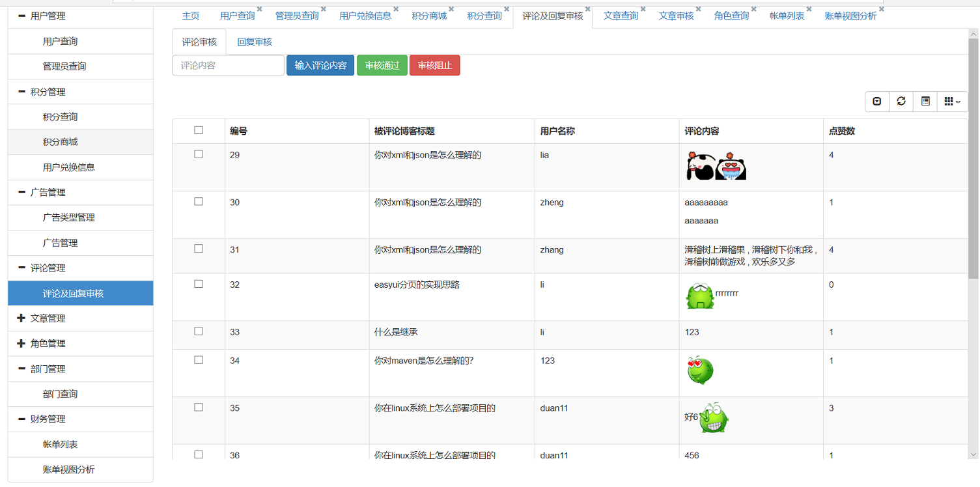Switch to the 回复审核 tab
This screenshot has height=487, width=980.
(x=254, y=42)
